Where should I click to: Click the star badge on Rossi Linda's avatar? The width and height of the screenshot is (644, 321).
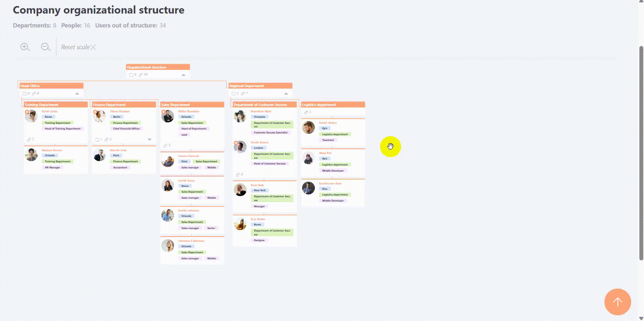(27, 112)
